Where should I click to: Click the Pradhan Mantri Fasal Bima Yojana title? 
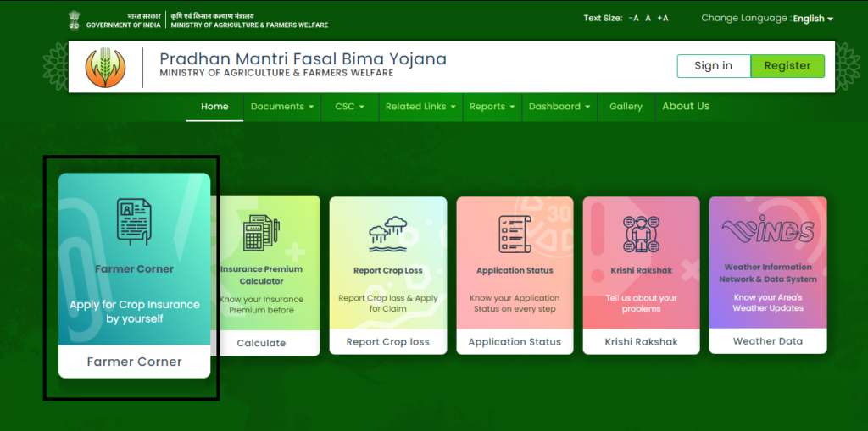pos(303,58)
